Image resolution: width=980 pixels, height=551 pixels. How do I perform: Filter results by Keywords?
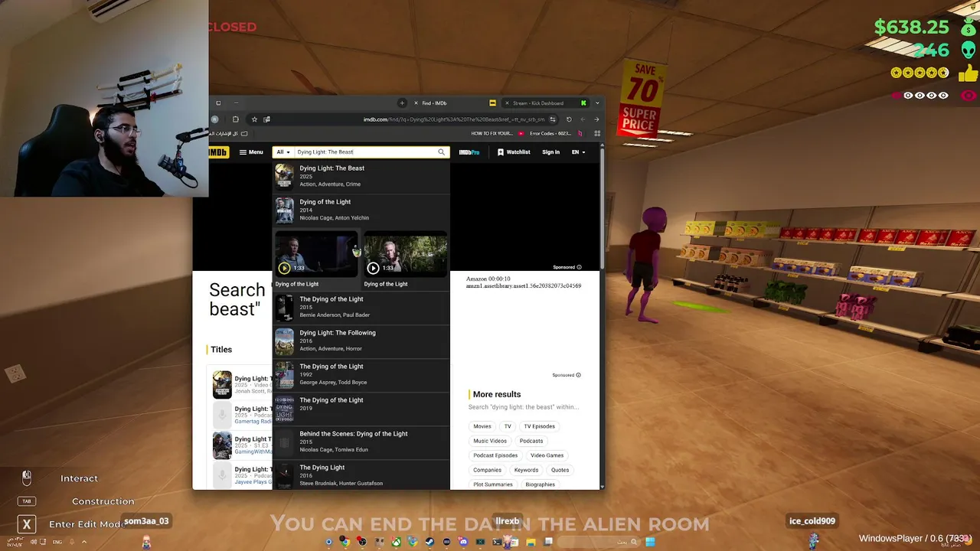point(526,470)
